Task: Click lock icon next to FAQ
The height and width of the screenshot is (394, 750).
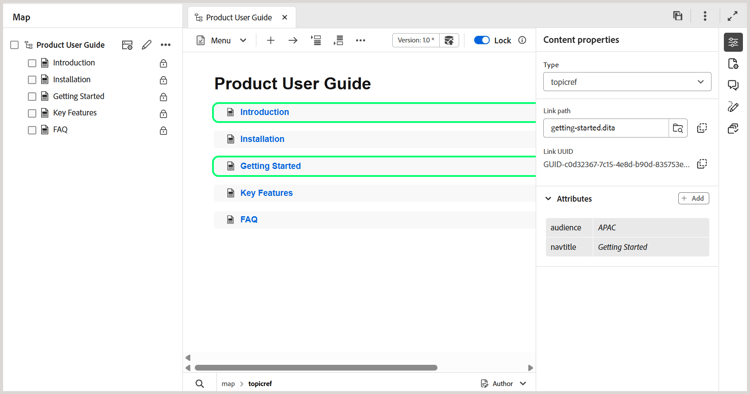Action: pos(163,130)
